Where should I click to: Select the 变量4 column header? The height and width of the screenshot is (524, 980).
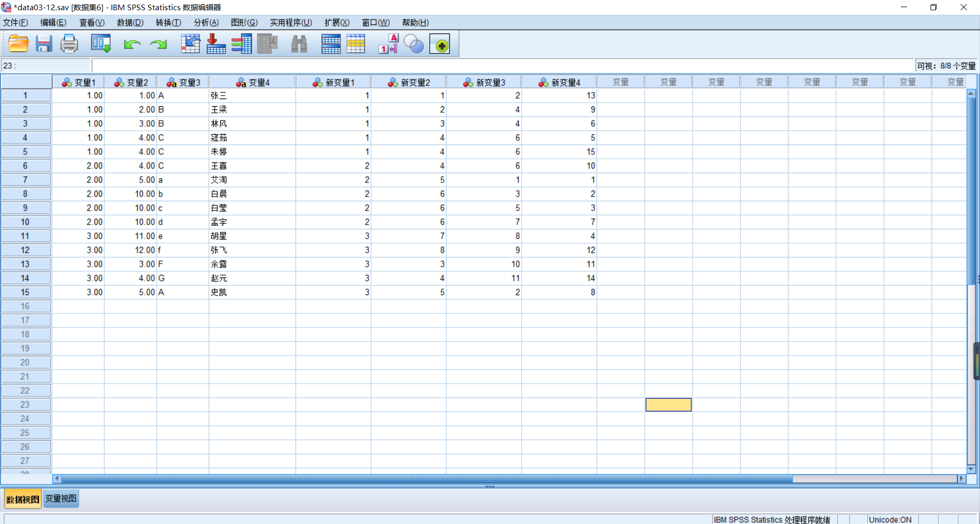pos(252,82)
